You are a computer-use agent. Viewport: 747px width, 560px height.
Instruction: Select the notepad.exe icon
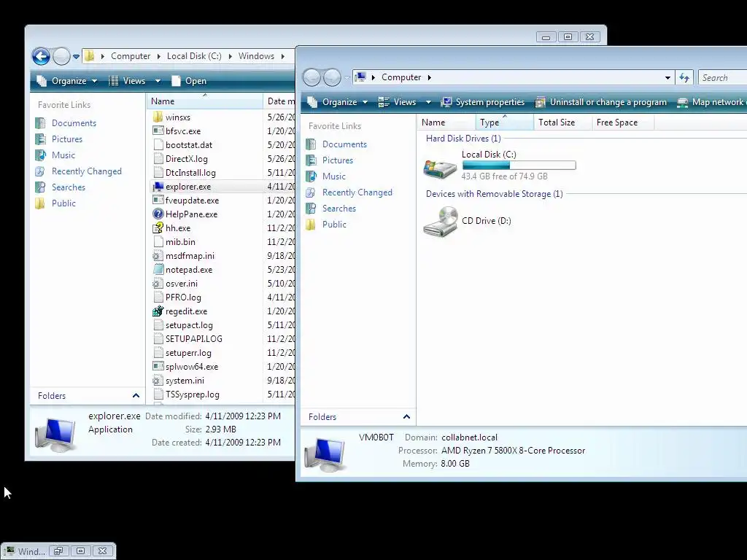[158, 270]
